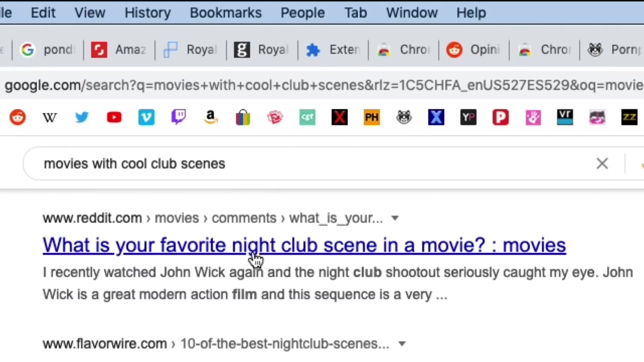The image size is (644, 362).
Task: Click the YP bookmark icon
Action: 468,118
